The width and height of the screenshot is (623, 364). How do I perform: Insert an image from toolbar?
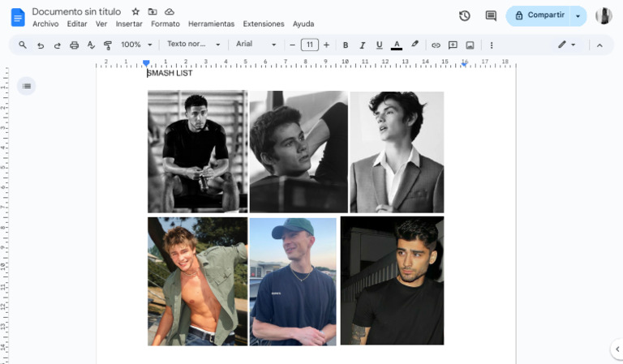point(470,45)
